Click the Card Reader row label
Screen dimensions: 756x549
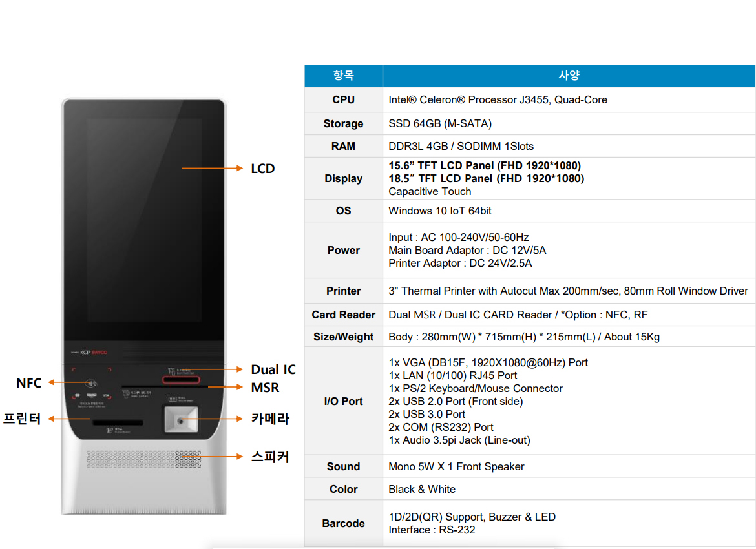click(x=343, y=315)
